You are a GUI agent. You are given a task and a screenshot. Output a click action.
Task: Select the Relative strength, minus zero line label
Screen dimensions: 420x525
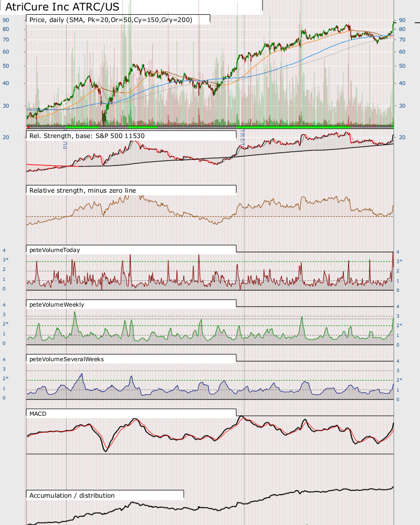point(82,190)
